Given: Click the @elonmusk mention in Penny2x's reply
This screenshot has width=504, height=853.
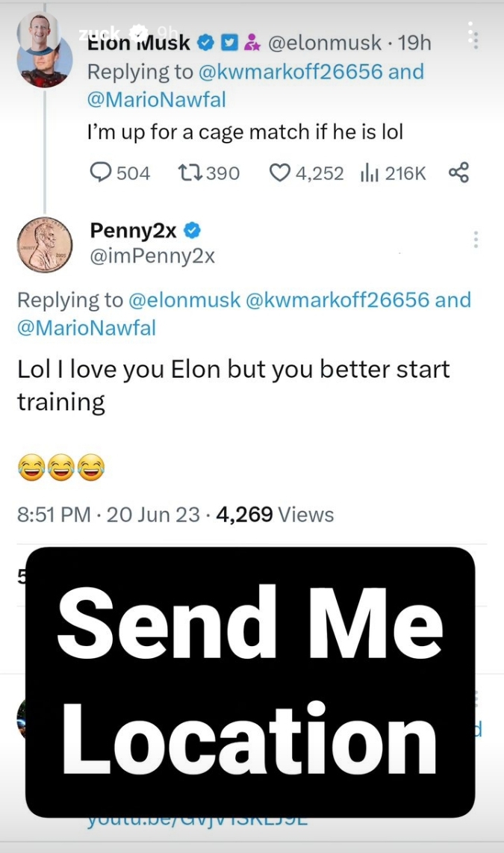Looking at the screenshot, I should (x=184, y=300).
